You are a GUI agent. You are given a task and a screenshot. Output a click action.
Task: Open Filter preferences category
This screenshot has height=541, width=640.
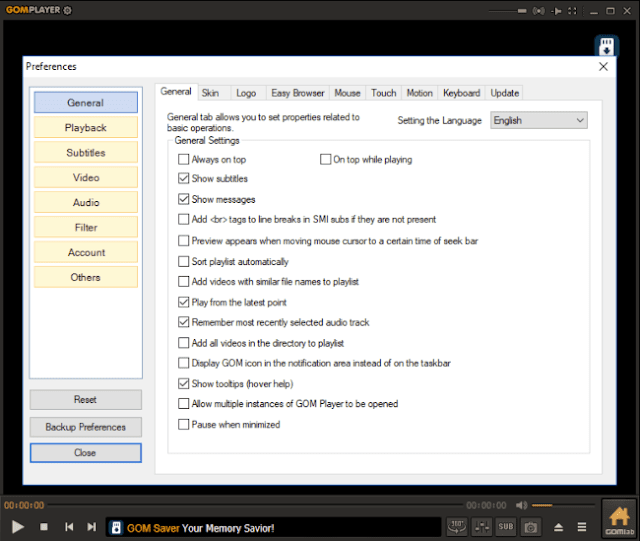pyautogui.click(x=86, y=227)
